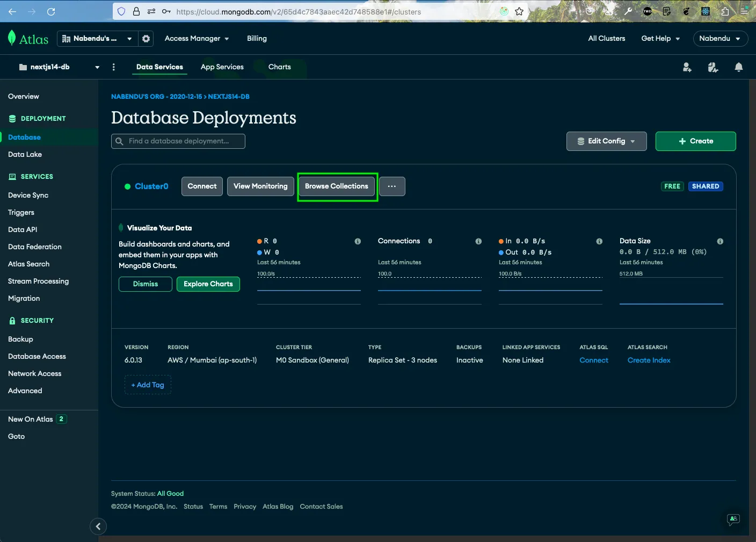Open Data API in sidebar
This screenshot has height=542, width=756.
click(x=23, y=230)
